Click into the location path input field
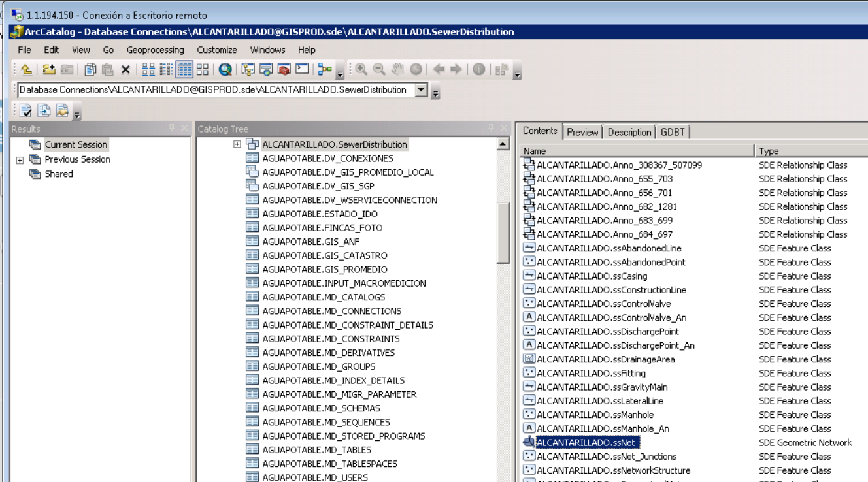Screen dimensions: 868x482 216,90
